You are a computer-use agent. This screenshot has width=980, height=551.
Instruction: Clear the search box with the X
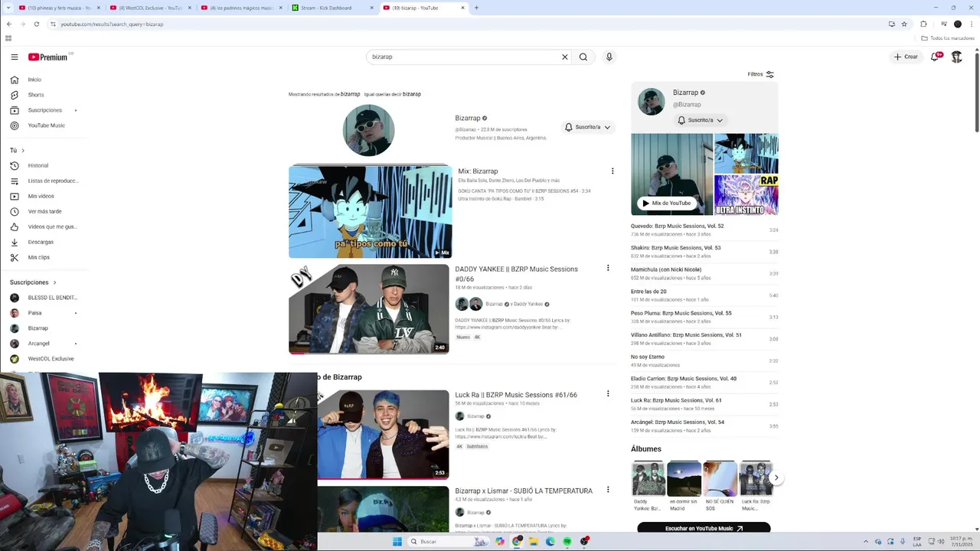point(565,57)
